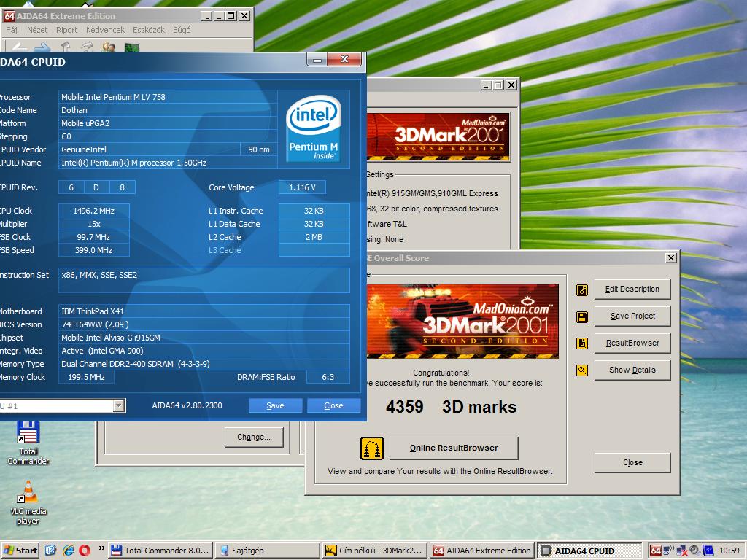Open the Fájl menu
The height and width of the screenshot is (560, 747).
tap(12, 30)
